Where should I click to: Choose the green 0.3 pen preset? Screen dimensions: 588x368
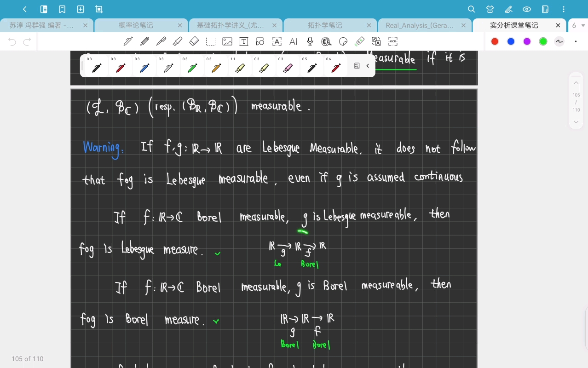click(x=192, y=66)
